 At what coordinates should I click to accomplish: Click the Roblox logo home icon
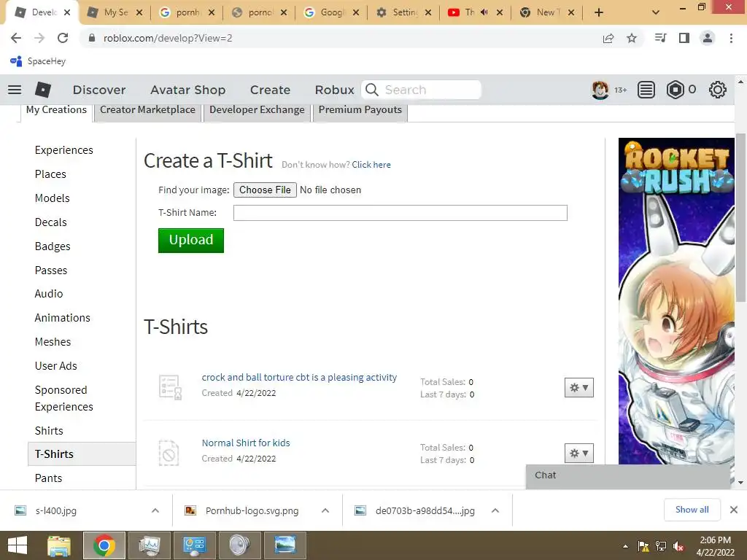click(x=43, y=90)
